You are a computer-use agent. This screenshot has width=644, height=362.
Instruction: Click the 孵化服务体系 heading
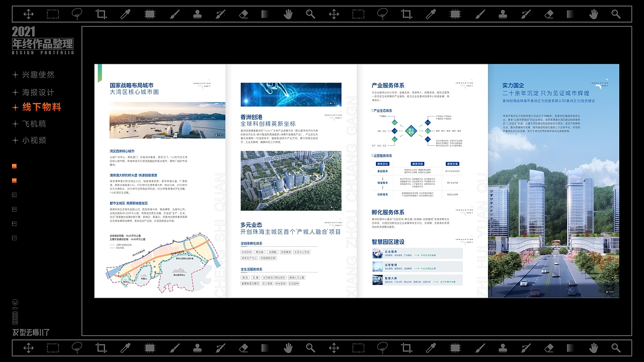point(388,212)
